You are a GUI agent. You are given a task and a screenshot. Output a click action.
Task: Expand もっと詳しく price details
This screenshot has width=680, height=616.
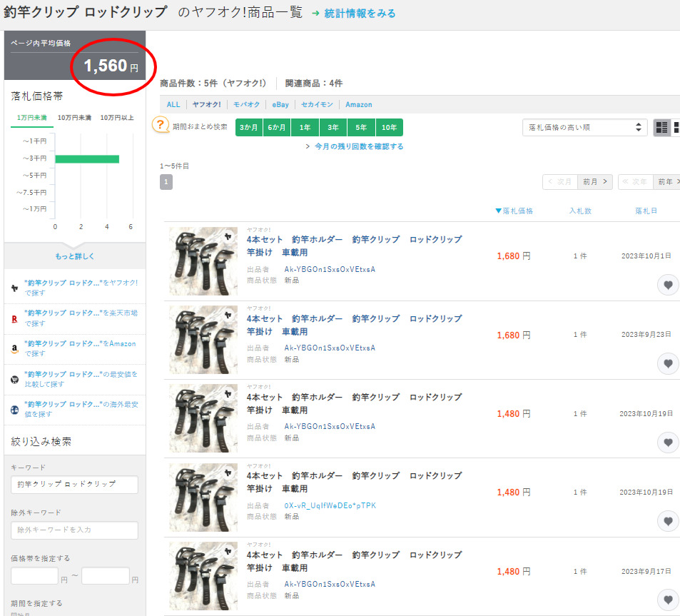point(74,256)
